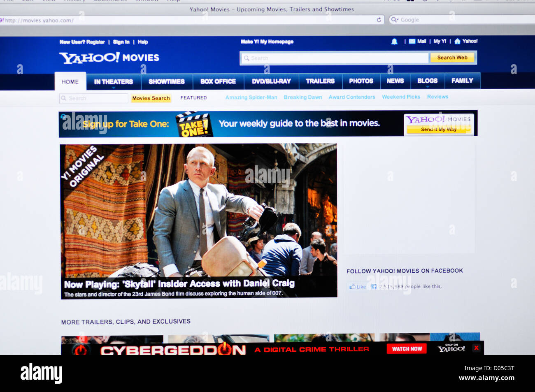Open the Trailers tab
The height and width of the screenshot is (392, 535).
coord(320,81)
